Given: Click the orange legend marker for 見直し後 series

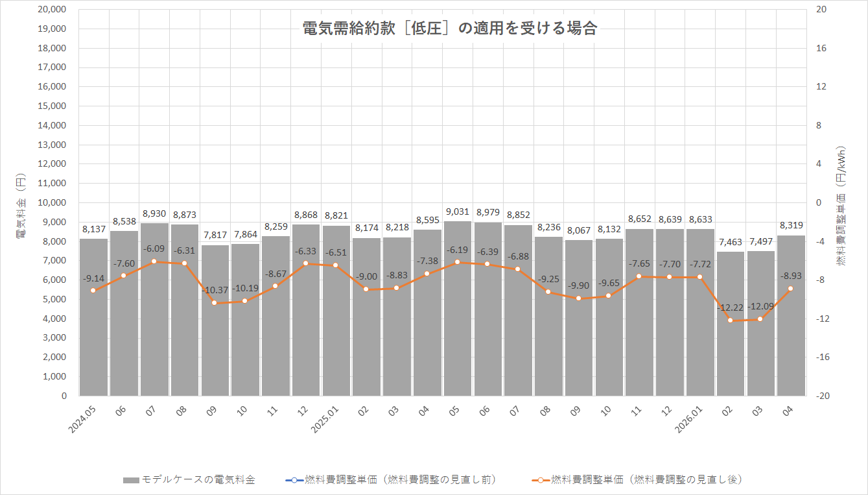Looking at the screenshot, I should tap(540, 480).
